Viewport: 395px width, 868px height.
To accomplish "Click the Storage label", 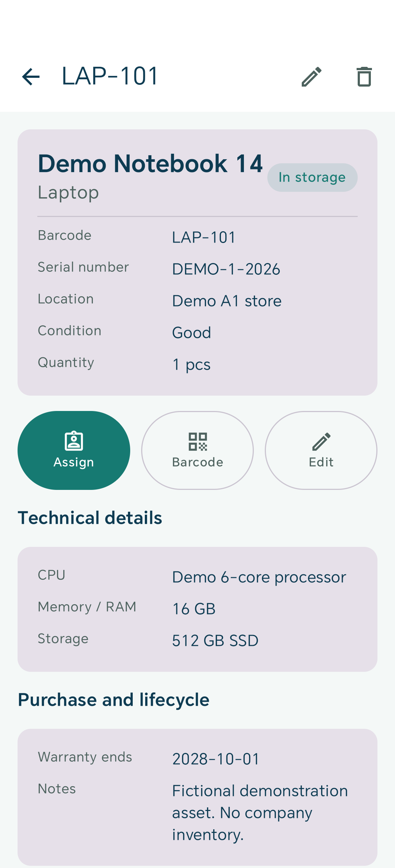I will click(x=63, y=639).
